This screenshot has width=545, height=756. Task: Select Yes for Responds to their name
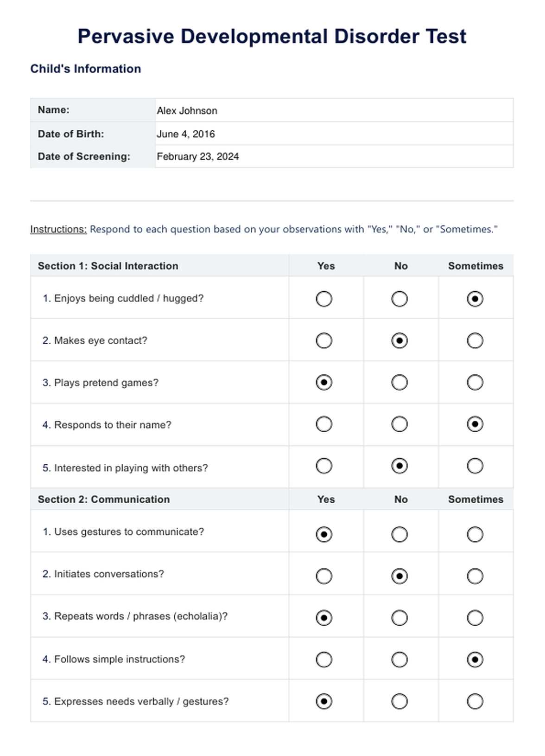tap(324, 424)
